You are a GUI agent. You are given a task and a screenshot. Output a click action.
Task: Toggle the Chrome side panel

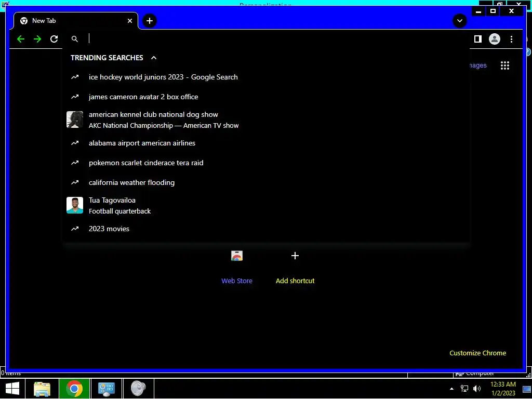coord(478,39)
